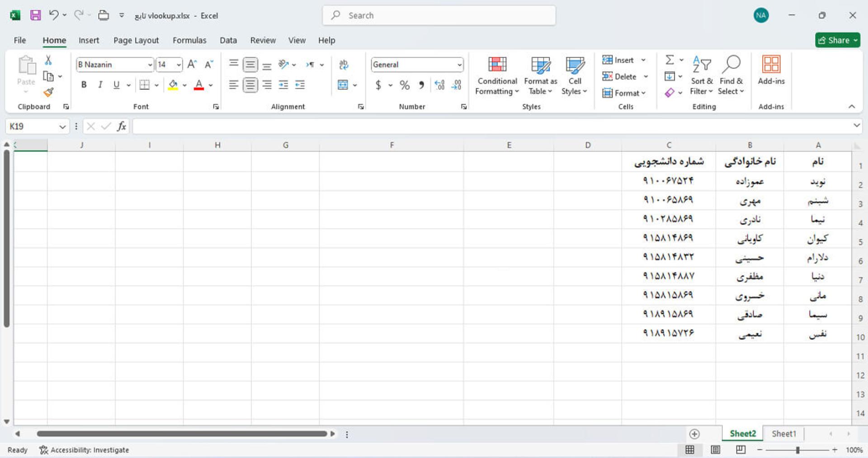868x458 pixels.
Task: Collapse the ribbon with the chevron arrow
Action: pos(852,107)
